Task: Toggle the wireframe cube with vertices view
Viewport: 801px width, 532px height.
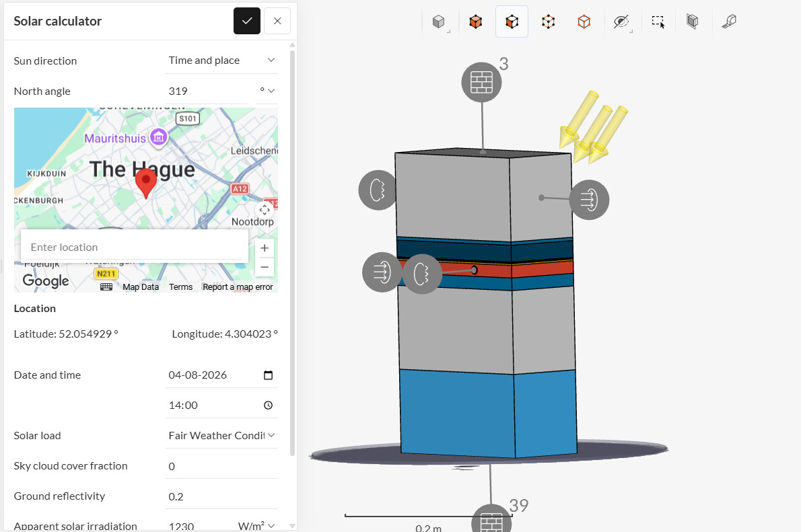Action: coord(548,22)
